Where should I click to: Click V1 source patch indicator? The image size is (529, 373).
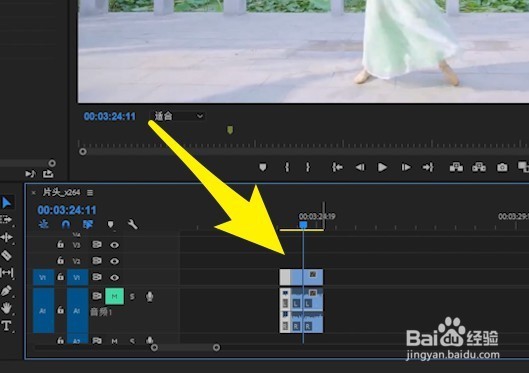point(43,277)
